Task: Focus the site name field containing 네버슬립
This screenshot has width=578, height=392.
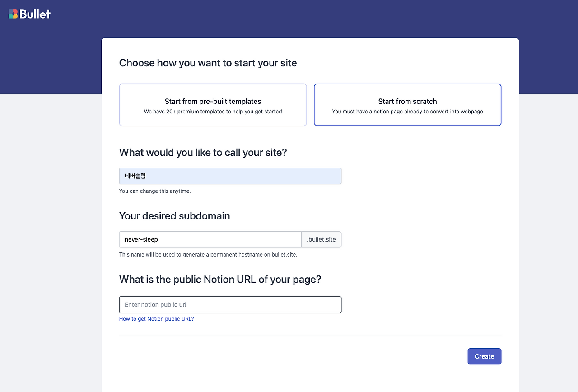Action: pos(230,176)
